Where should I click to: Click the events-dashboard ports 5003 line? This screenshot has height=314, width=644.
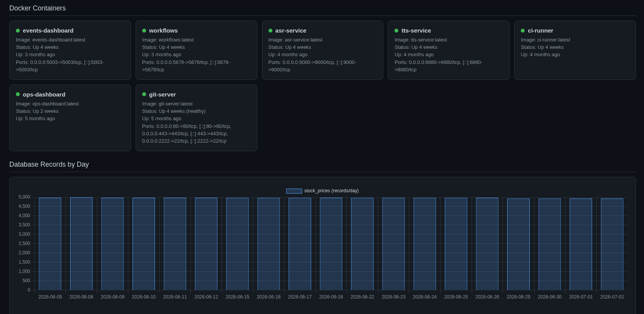coord(60,66)
